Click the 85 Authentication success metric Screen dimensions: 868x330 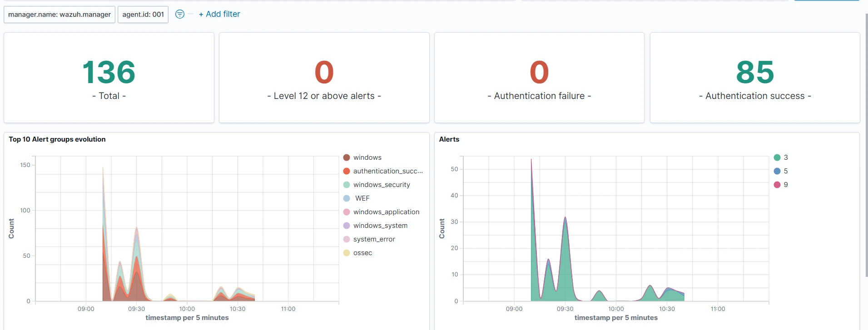click(755, 73)
